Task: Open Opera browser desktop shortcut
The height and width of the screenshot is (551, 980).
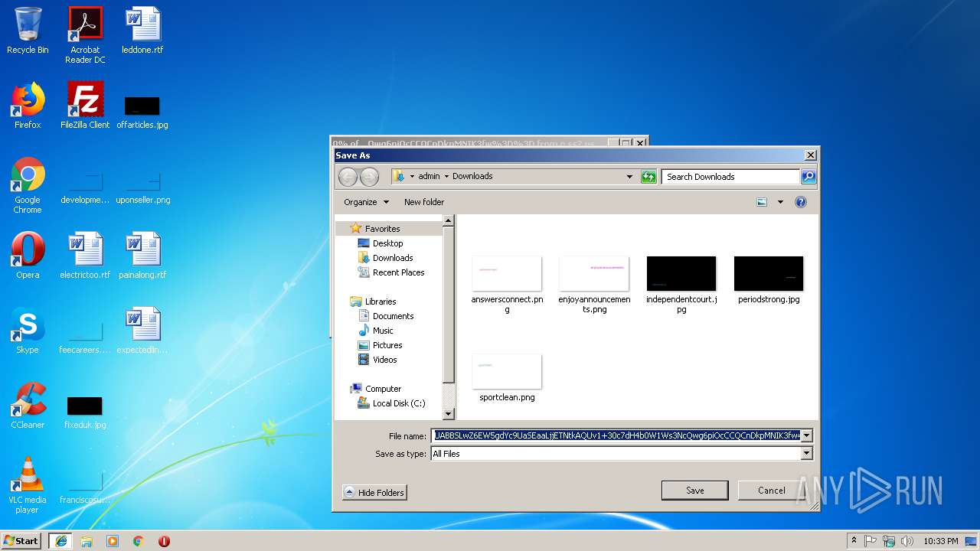Action: click(28, 256)
